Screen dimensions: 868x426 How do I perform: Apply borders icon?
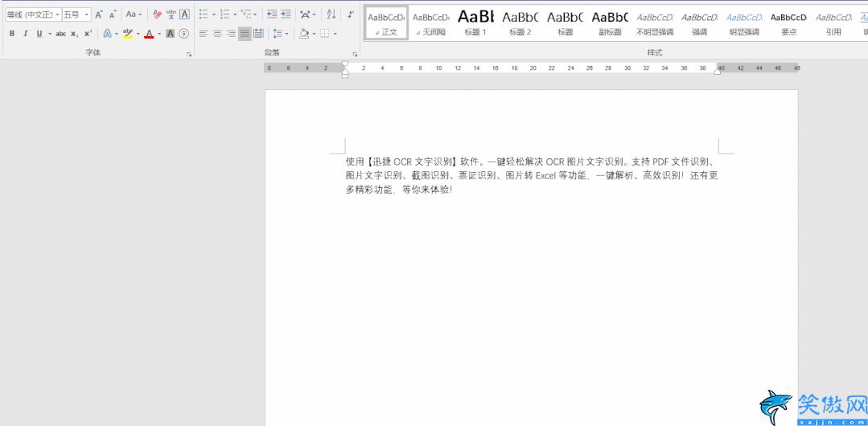pos(324,34)
